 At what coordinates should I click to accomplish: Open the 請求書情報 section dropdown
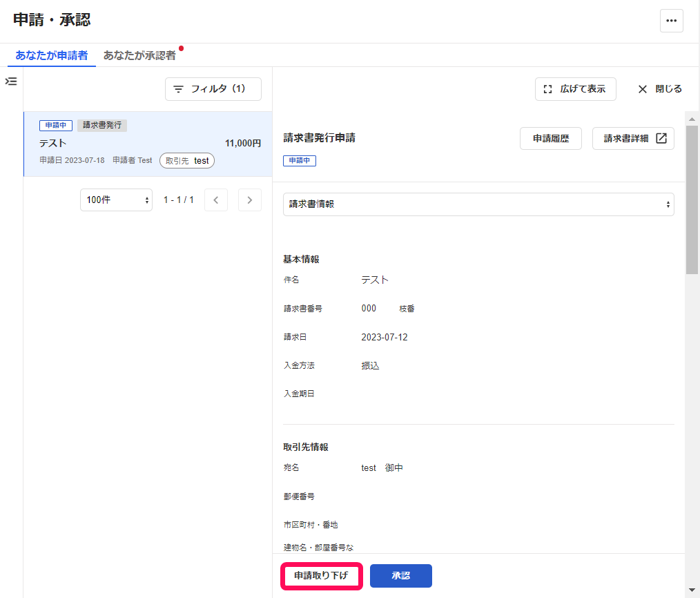pos(478,204)
